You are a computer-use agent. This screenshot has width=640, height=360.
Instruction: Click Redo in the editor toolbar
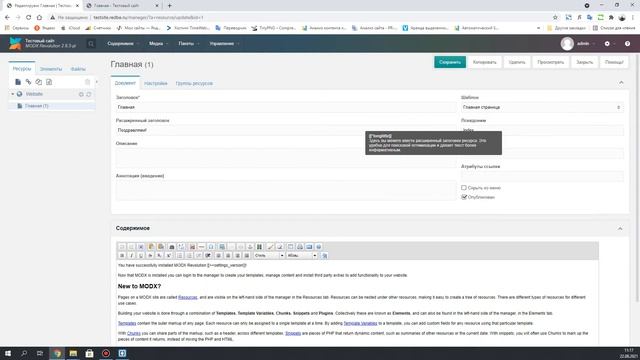point(131,247)
